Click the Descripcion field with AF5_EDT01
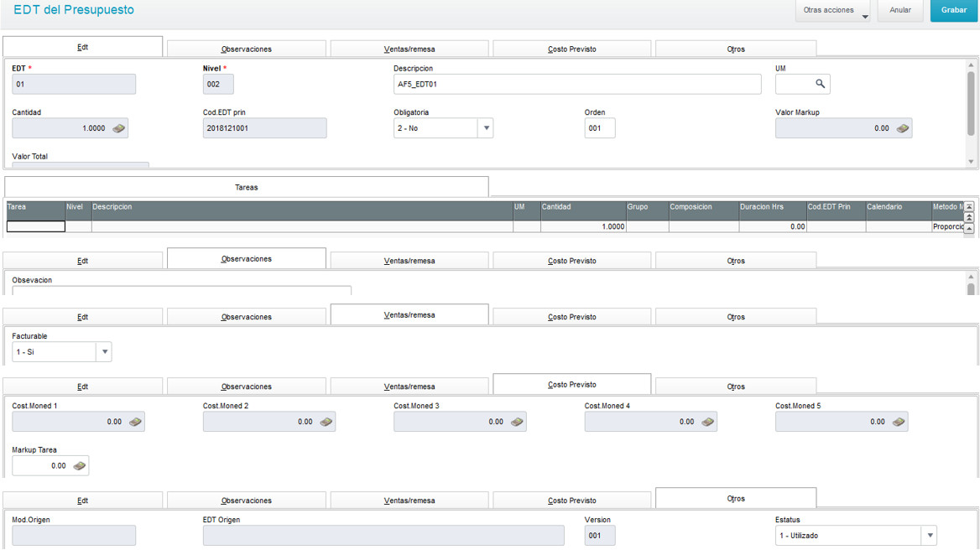The height and width of the screenshot is (555, 980). [x=577, y=85]
